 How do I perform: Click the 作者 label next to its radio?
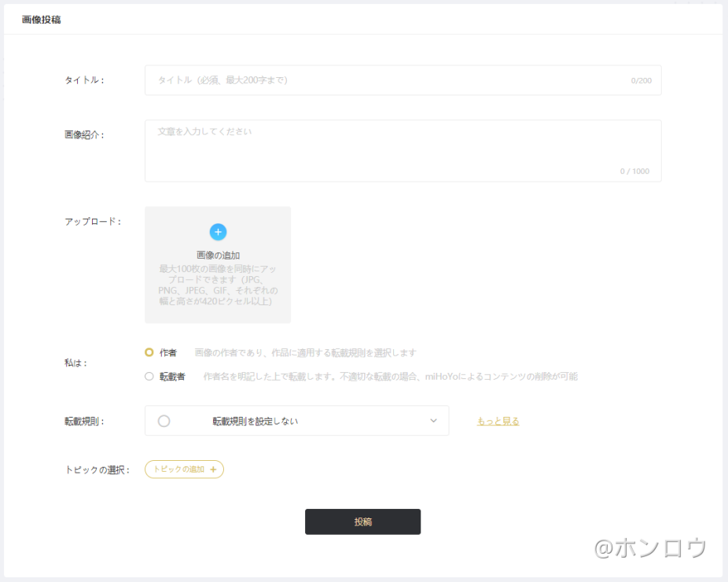click(x=167, y=352)
